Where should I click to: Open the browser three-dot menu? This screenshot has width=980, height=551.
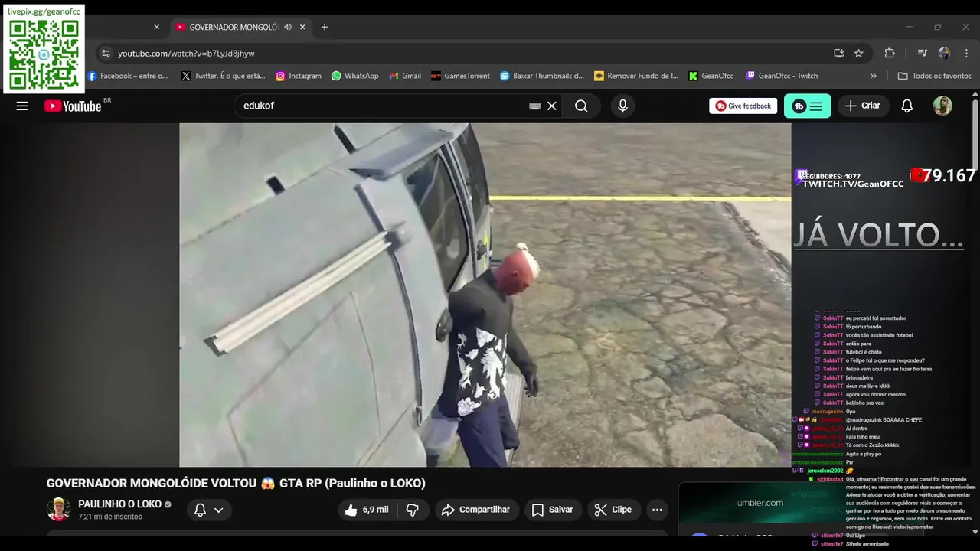[x=967, y=54]
